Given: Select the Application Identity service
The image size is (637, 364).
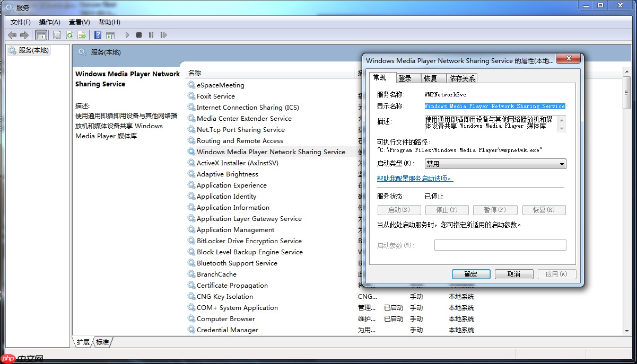Looking at the screenshot, I should pyautogui.click(x=226, y=196).
